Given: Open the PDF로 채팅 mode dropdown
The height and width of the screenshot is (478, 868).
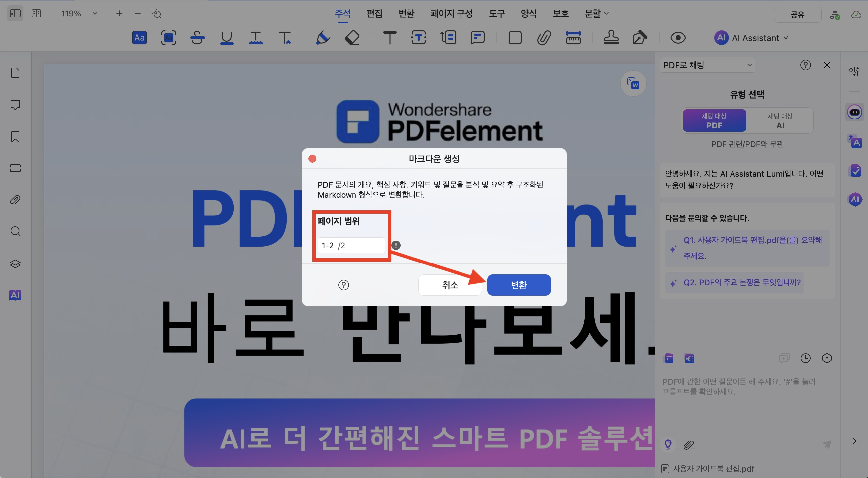Looking at the screenshot, I should coord(707,65).
